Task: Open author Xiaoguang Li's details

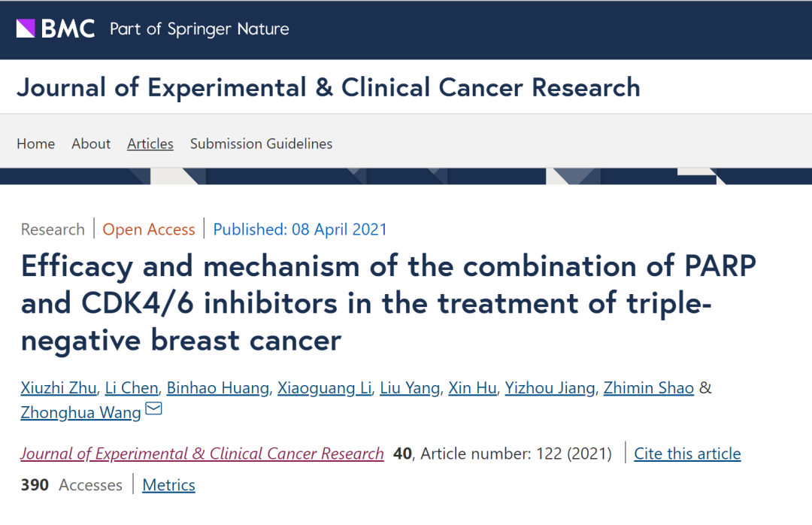Action: click(325, 388)
